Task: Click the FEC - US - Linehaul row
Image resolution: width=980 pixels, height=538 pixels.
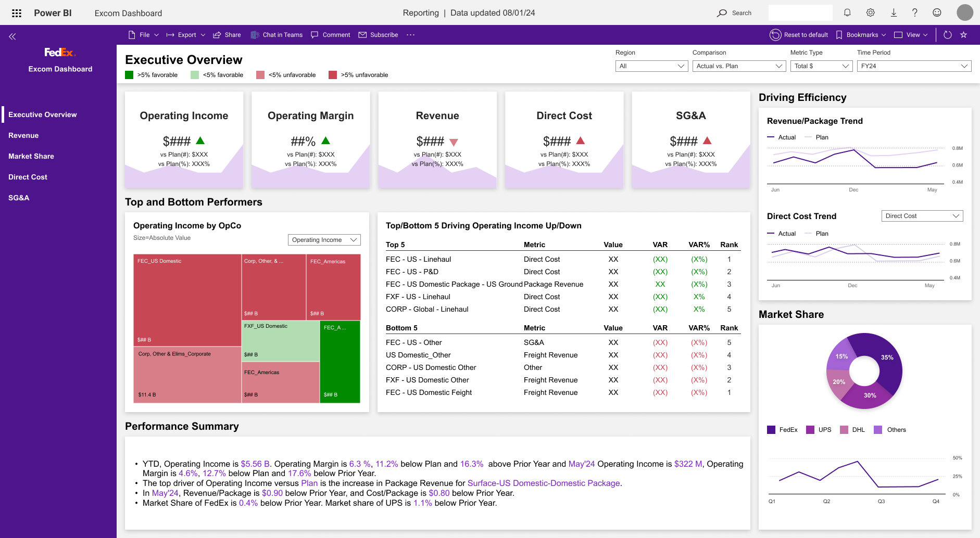Action: tap(562, 259)
